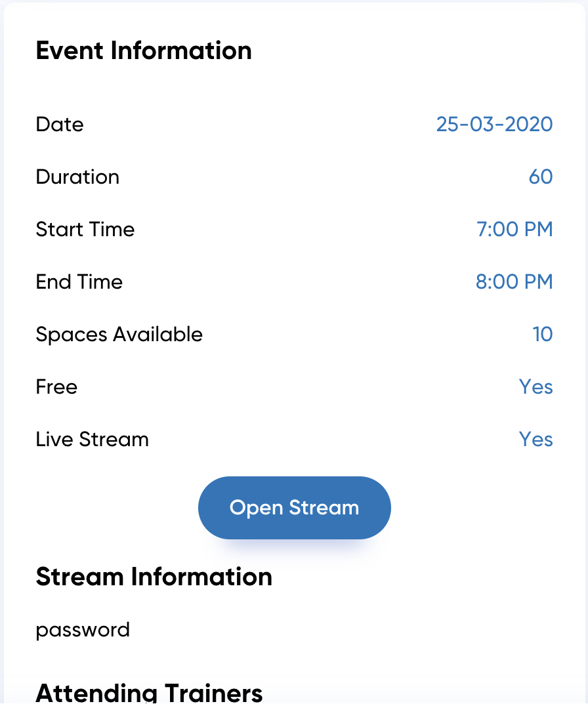Click the Duration value 60
The width and height of the screenshot is (588, 706).
click(541, 176)
